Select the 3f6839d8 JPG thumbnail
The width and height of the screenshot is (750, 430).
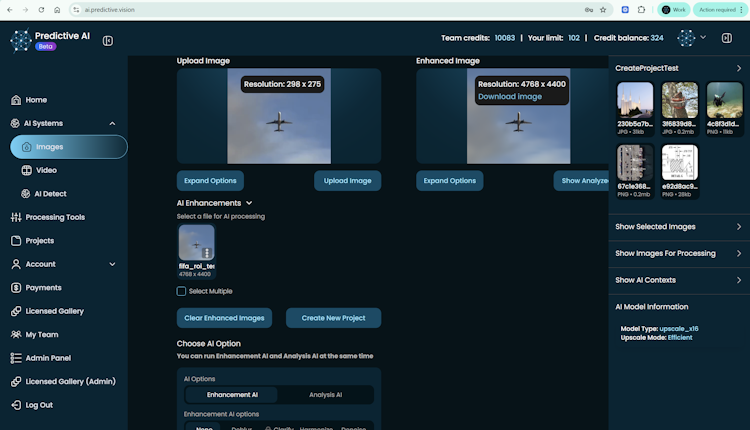pyautogui.click(x=680, y=99)
